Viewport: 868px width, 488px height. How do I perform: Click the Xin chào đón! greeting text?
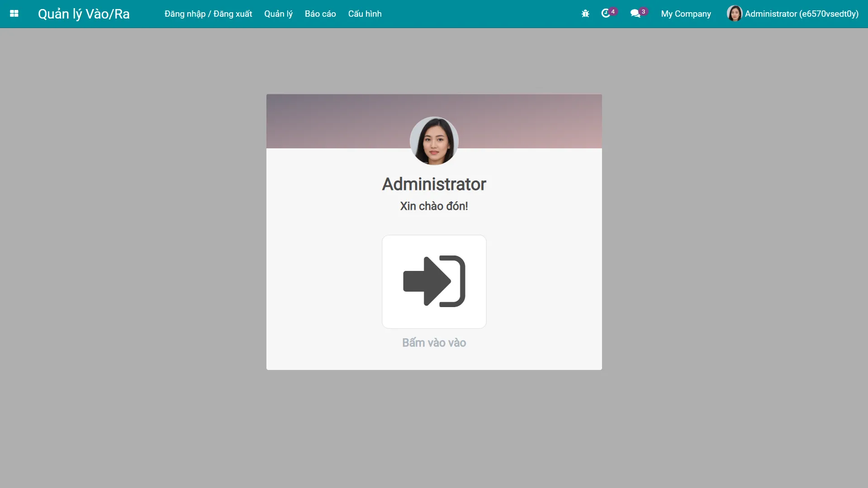pyautogui.click(x=434, y=206)
